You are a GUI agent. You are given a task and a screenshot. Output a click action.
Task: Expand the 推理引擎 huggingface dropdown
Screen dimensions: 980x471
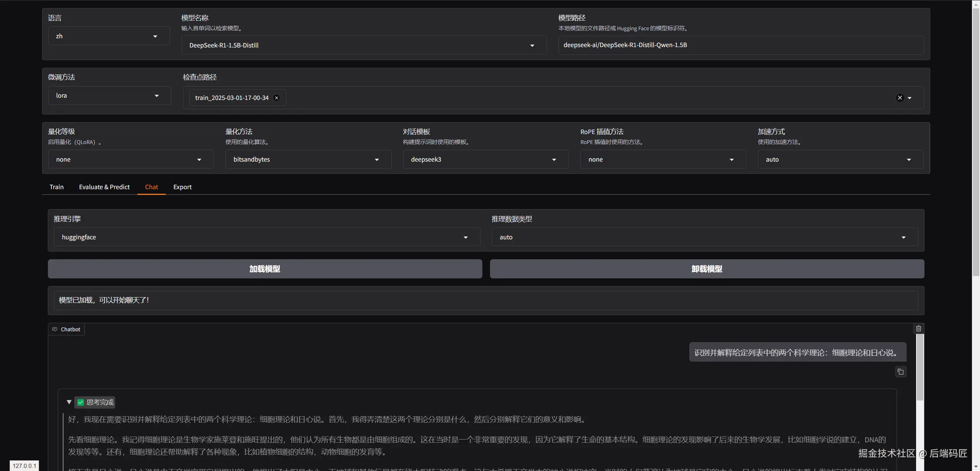(465, 237)
